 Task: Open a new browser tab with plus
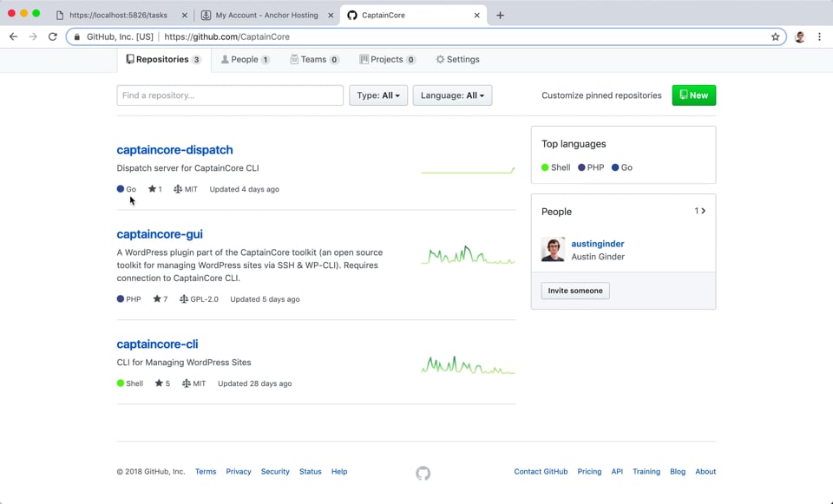tap(500, 16)
